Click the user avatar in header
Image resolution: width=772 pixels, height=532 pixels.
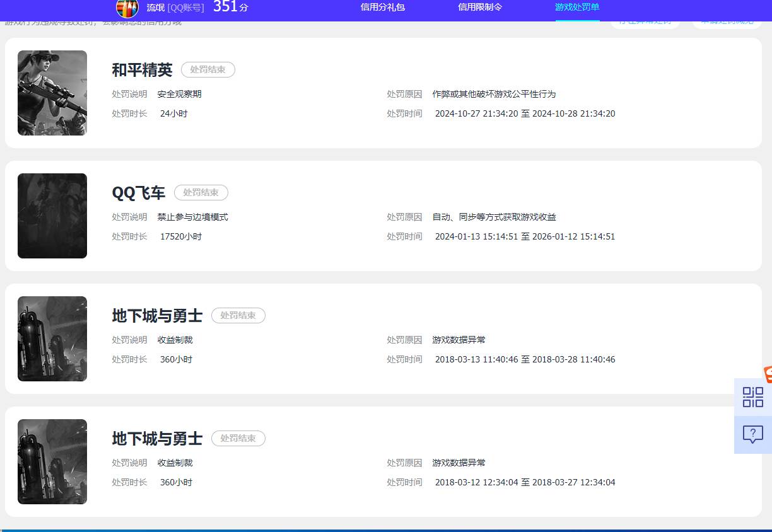pyautogui.click(x=127, y=8)
